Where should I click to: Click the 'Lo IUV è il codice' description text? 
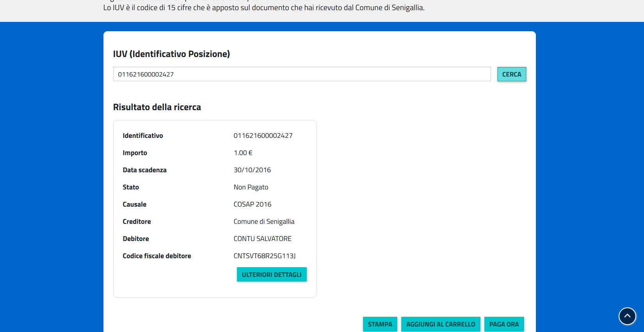click(263, 8)
